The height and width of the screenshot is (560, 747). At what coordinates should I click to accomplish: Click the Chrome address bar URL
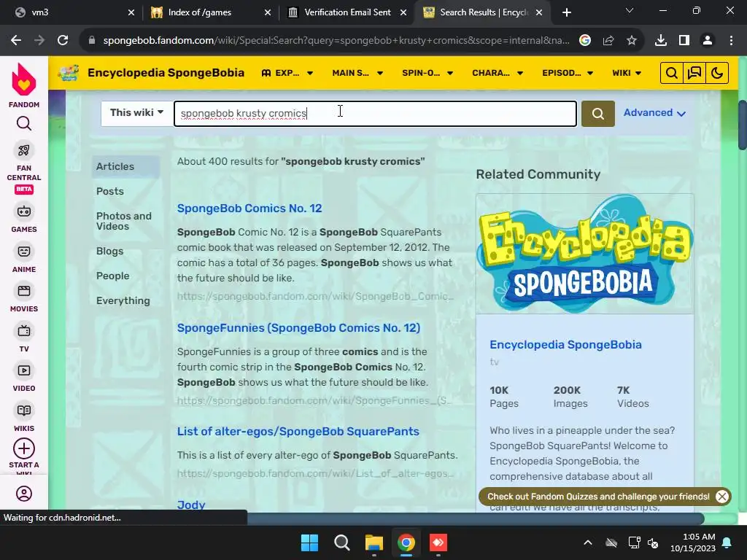click(x=336, y=41)
